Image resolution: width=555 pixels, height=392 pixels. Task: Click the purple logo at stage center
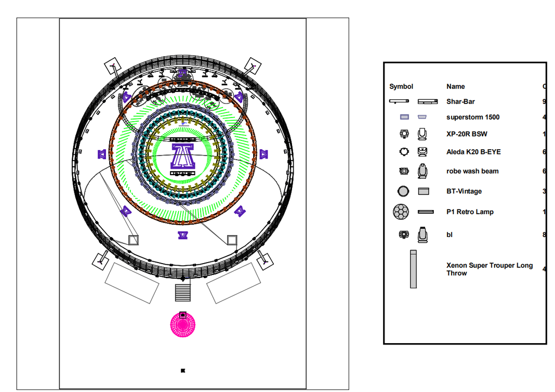pos(182,156)
